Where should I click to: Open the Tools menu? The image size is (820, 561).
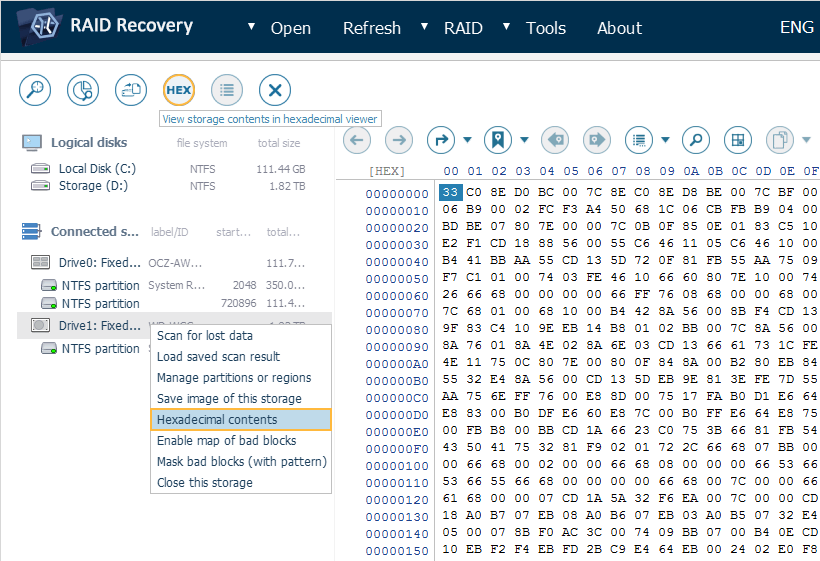coord(545,28)
